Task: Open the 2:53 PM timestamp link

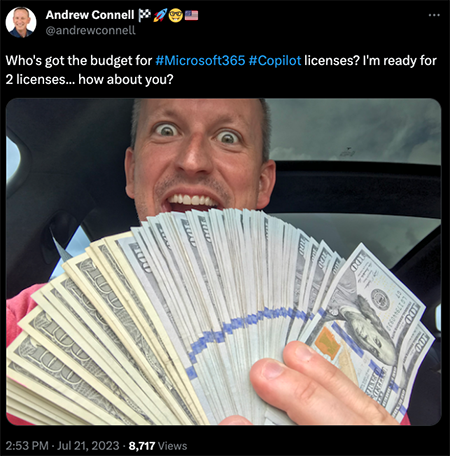Action: [27, 446]
